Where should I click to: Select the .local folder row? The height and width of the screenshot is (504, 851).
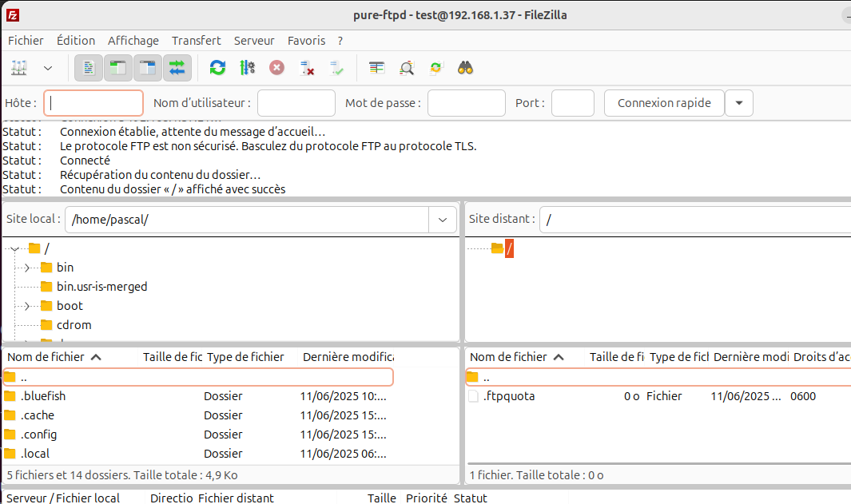[198, 454]
